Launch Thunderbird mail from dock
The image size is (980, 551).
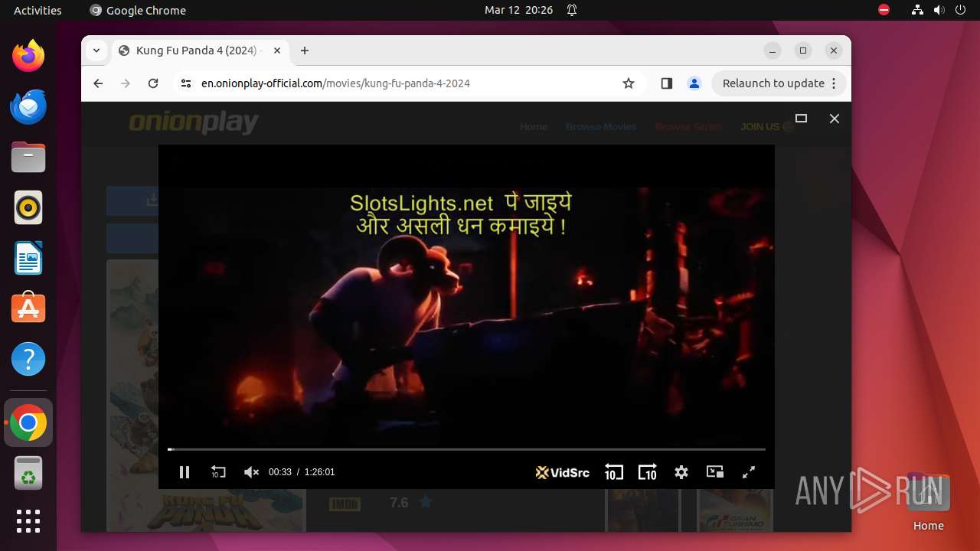(x=28, y=106)
